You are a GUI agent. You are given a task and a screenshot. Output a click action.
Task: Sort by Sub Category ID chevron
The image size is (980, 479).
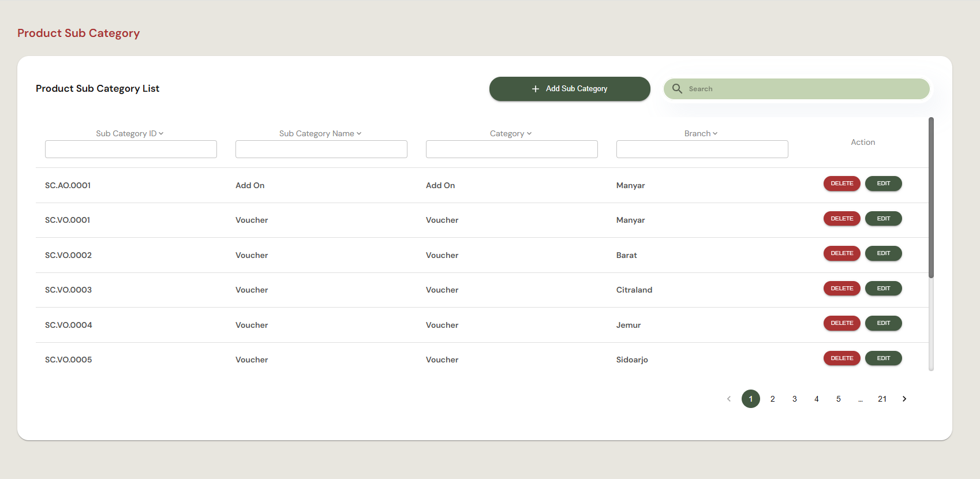point(161,133)
